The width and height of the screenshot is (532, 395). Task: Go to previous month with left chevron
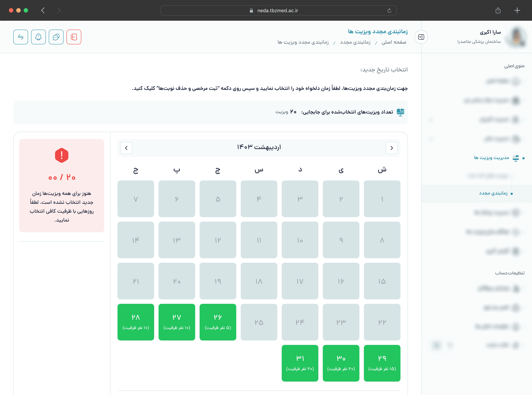click(x=126, y=148)
